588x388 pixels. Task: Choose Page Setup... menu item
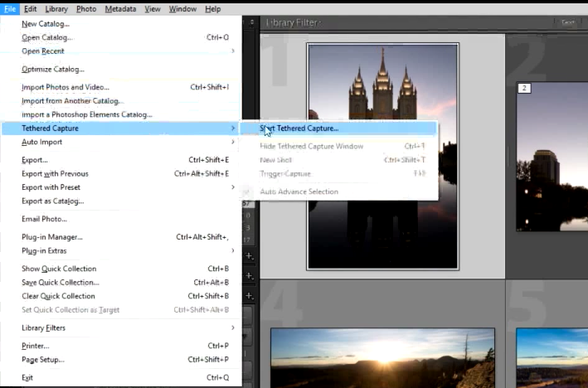coord(121,360)
